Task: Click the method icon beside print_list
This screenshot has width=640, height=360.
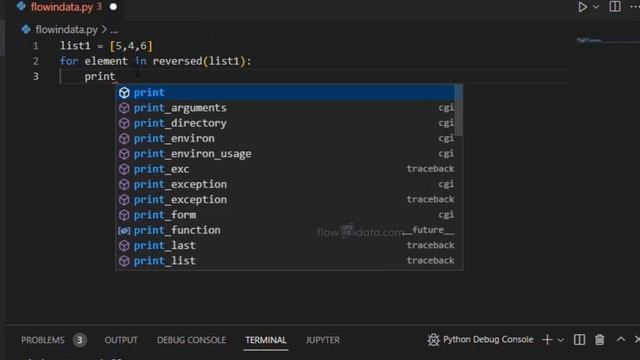Action: (x=124, y=261)
